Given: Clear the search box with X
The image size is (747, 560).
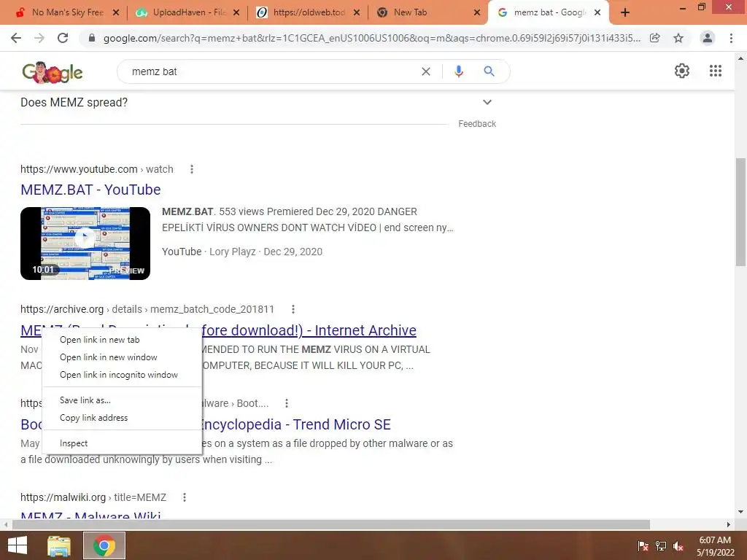Looking at the screenshot, I should [426, 71].
